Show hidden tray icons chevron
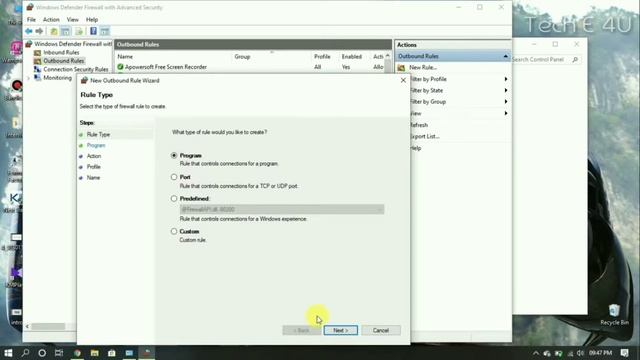640x360 pixels. 536,353
